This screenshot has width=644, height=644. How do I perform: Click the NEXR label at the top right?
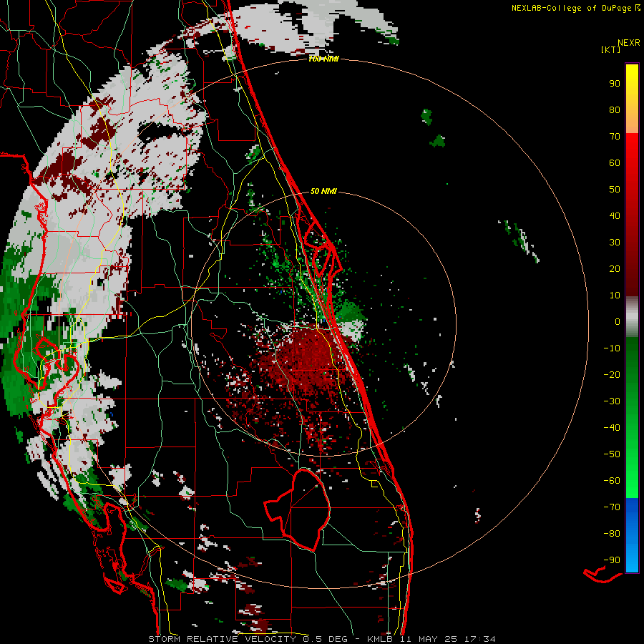click(x=629, y=43)
